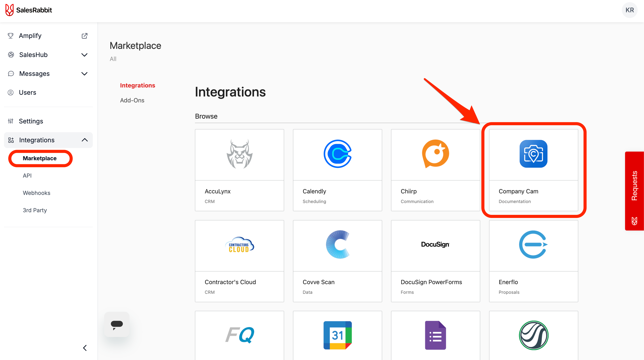Expand the Messages menu chevron

84,74
